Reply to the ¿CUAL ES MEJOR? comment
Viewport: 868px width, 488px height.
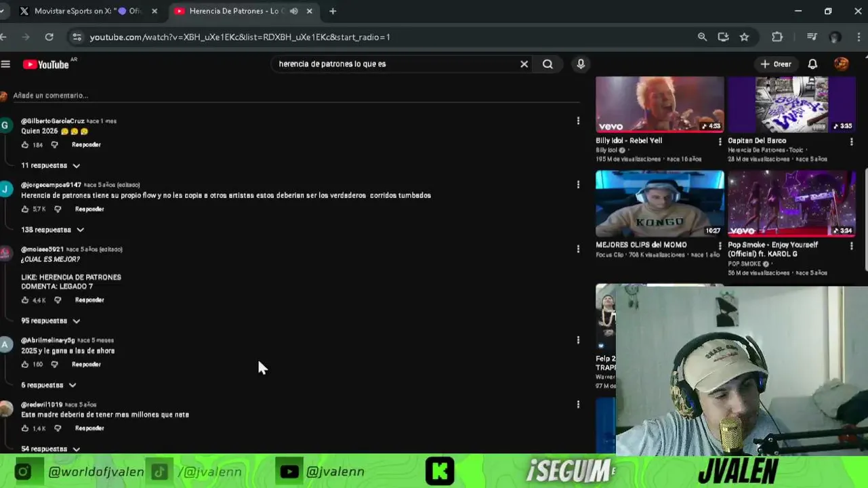(x=89, y=300)
